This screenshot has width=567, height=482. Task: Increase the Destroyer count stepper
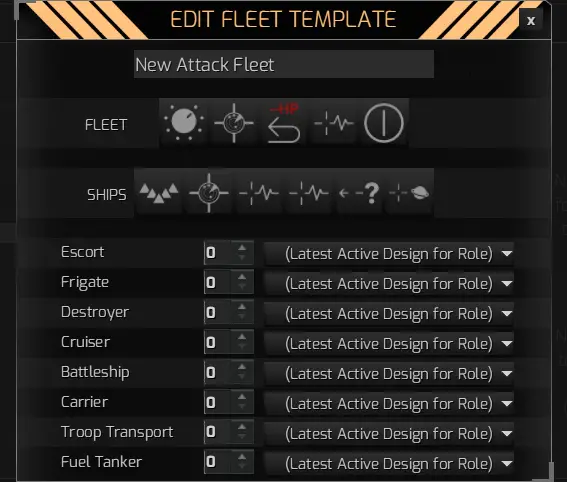242,308
